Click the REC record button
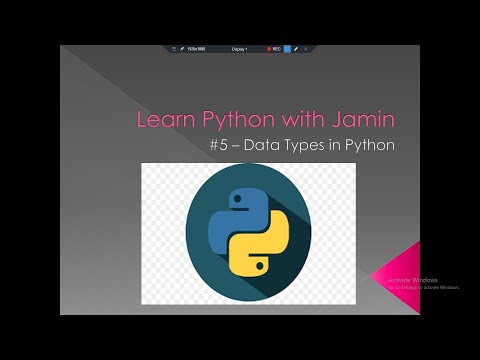 click(x=274, y=49)
